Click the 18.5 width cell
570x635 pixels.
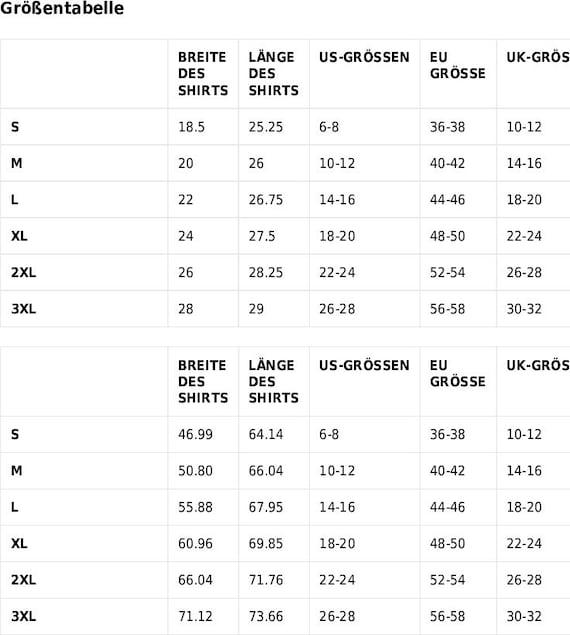(x=191, y=127)
